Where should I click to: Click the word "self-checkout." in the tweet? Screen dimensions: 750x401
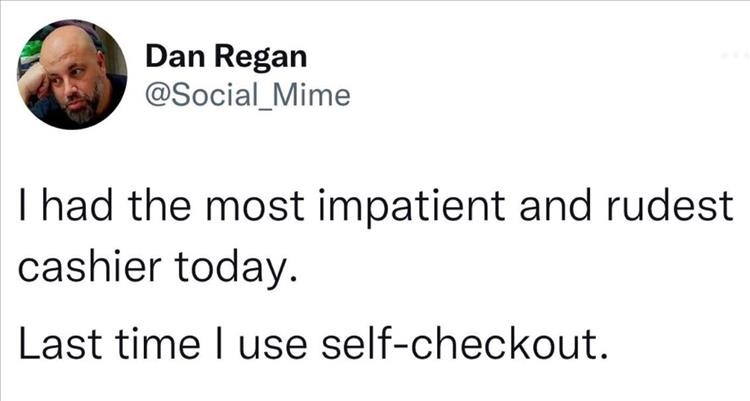point(465,343)
